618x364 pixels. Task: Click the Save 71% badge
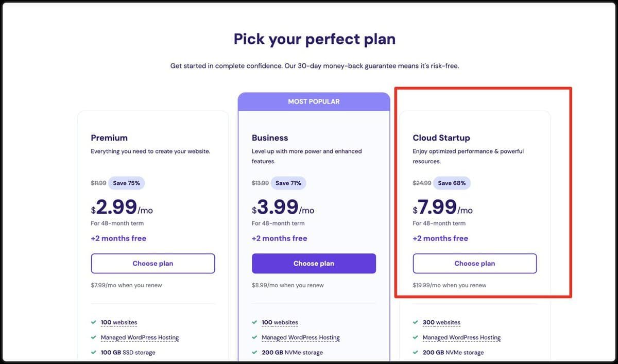click(x=288, y=183)
